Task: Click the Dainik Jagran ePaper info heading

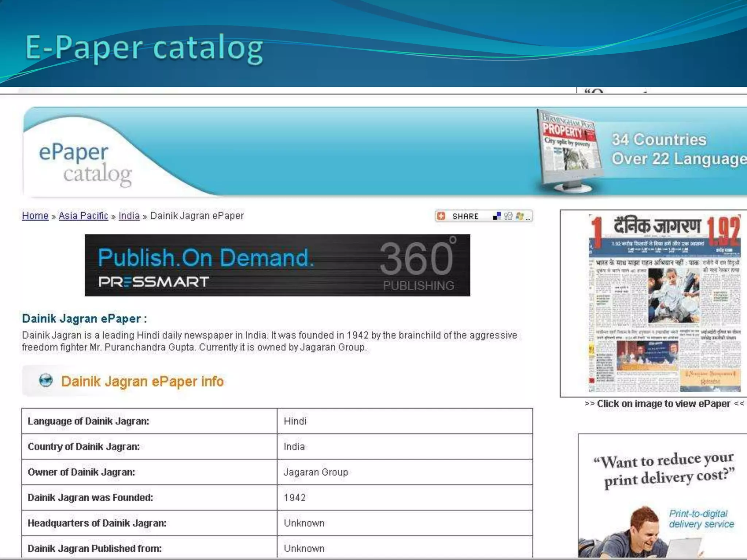Action: click(142, 381)
